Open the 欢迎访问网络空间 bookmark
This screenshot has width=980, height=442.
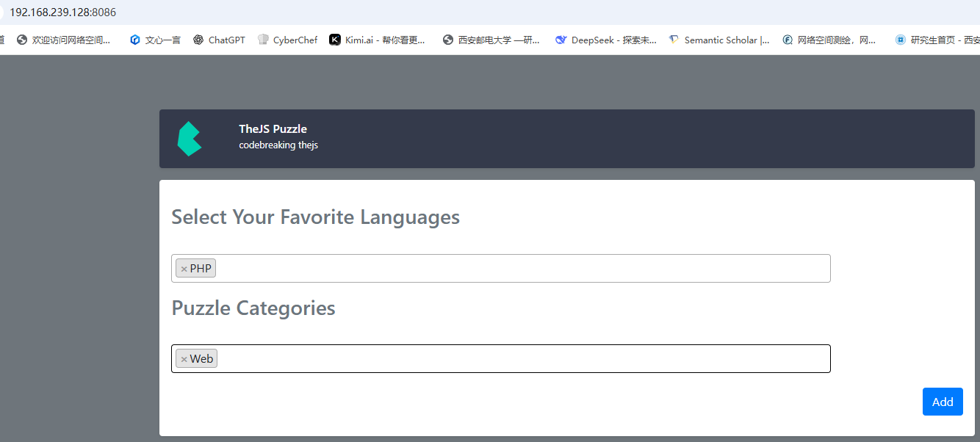click(x=63, y=40)
